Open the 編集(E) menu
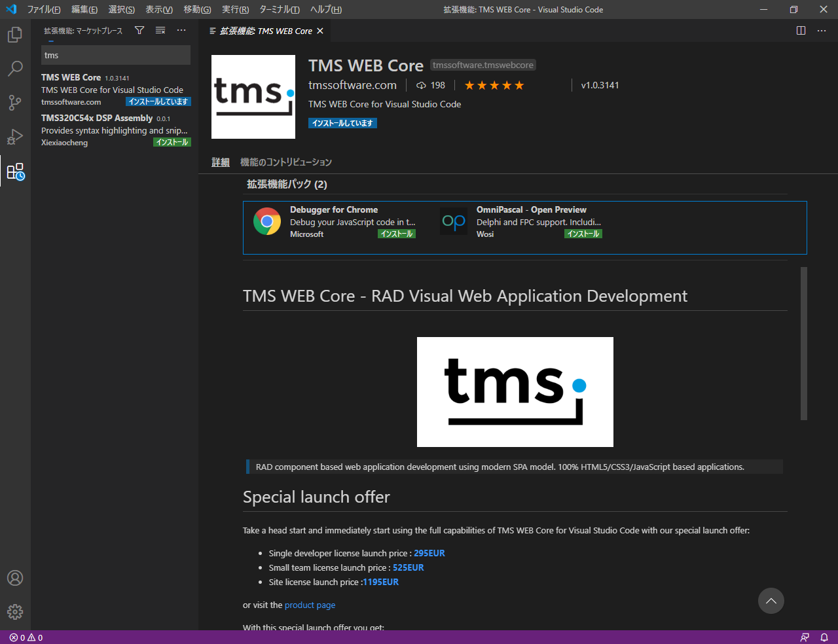Viewport: 838px width, 644px height. [84, 9]
